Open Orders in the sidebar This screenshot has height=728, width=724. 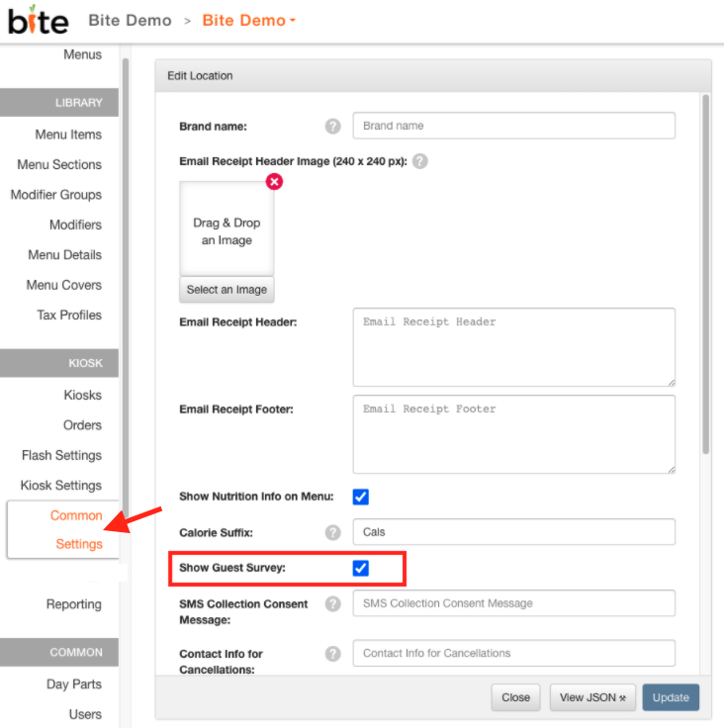[x=82, y=425]
